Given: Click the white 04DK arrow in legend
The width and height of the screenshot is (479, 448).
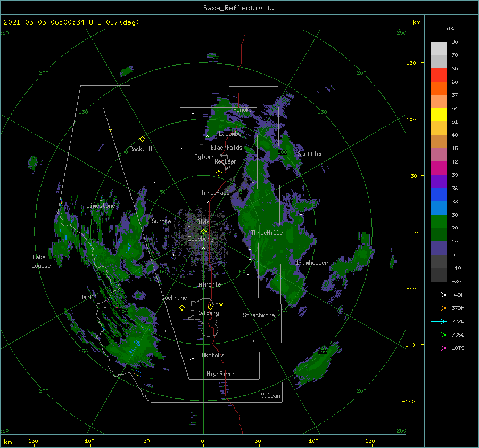Looking at the screenshot, I should [439, 295].
